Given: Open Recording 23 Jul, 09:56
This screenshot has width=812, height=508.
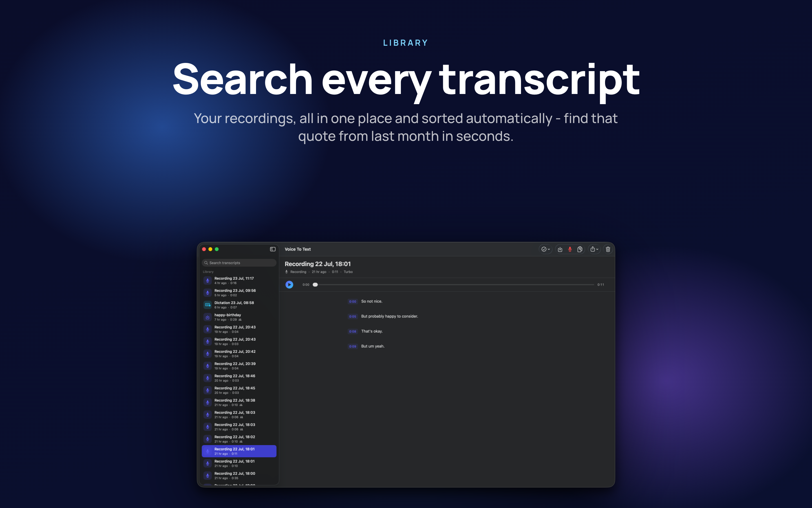Looking at the screenshot, I should [239, 293].
